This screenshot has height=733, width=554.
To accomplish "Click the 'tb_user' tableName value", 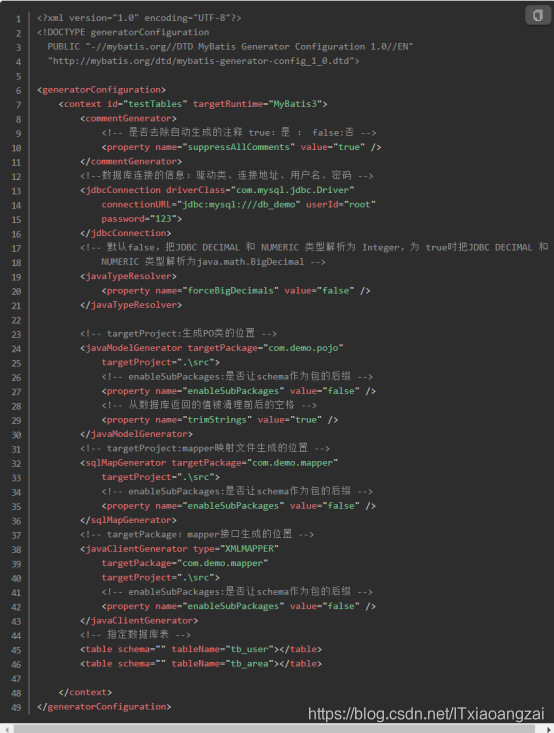I will point(249,649).
